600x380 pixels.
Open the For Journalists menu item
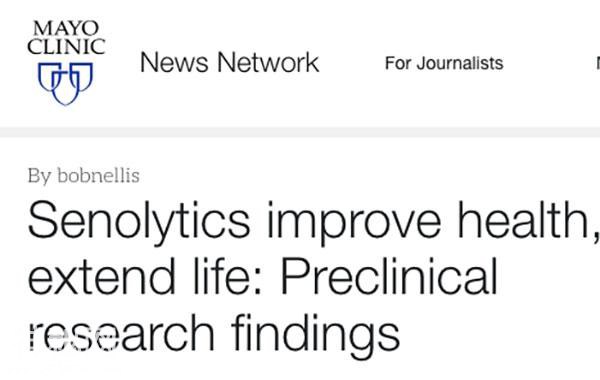pyautogui.click(x=444, y=63)
